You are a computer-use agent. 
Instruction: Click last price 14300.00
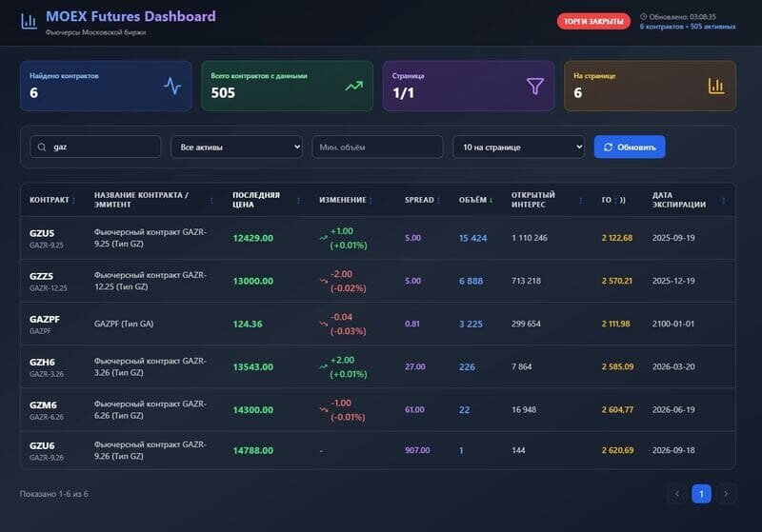(252, 409)
